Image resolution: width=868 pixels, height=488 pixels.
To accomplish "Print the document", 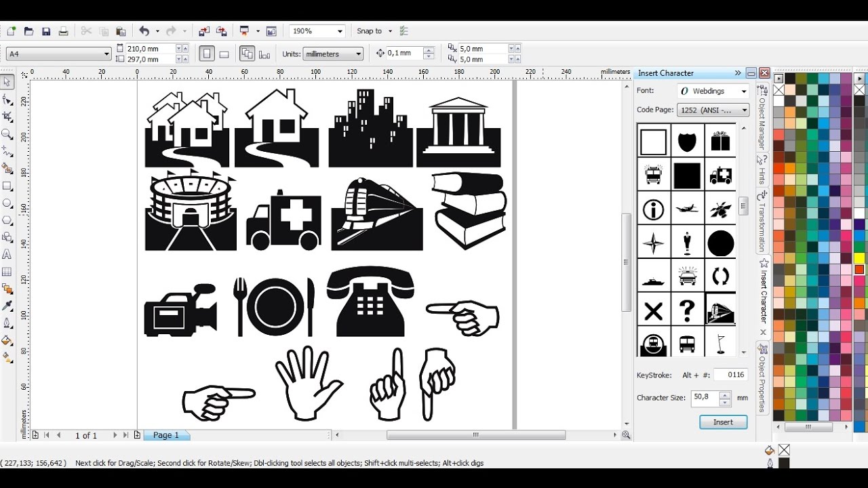I will (63, 31).
